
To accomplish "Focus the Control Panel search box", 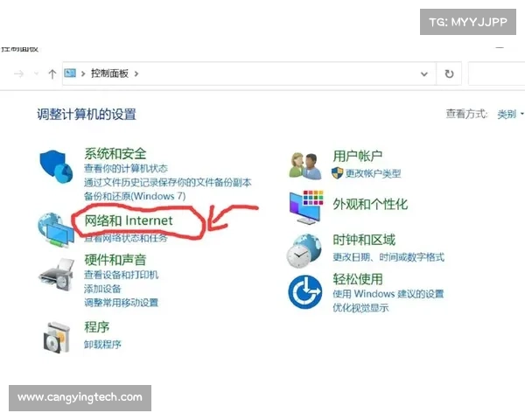I will click(496, 73).
